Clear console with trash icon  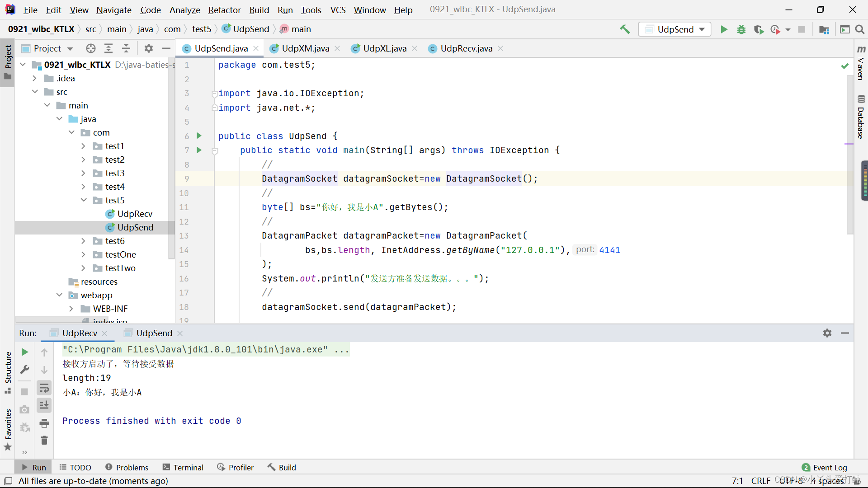click(x=44, y=440)
